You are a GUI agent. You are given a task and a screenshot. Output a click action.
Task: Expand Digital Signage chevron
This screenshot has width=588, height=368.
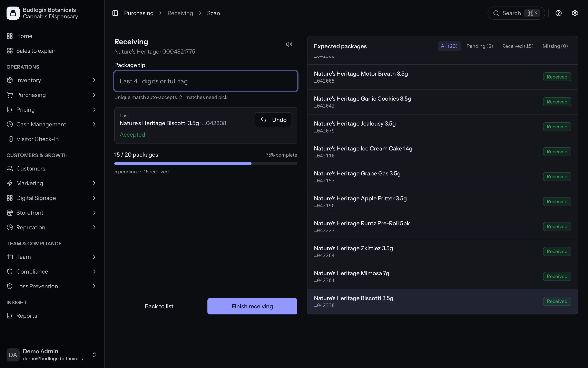94,198
